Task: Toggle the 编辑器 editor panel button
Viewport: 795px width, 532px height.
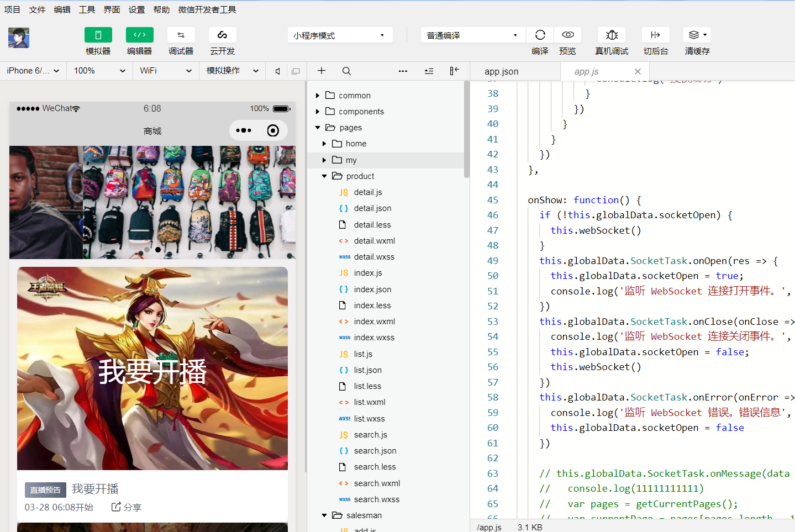Action: tap(139, 35)
